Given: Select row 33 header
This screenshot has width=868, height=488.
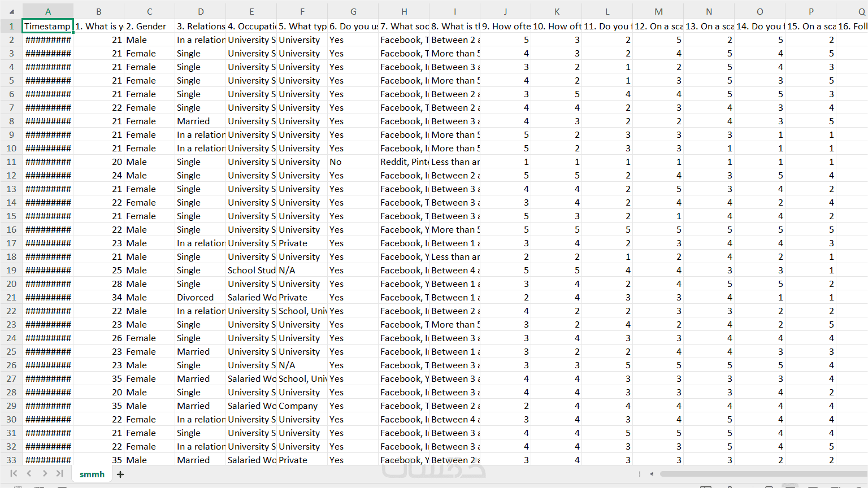Looking at the screenshot, I should [x=11, y=460].
